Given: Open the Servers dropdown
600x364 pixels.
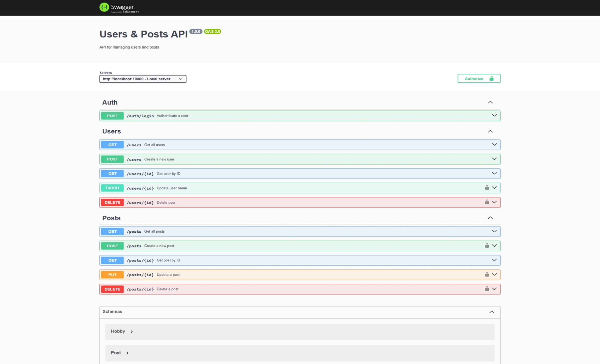Looking at the screenshot, I should pos(142,79).
